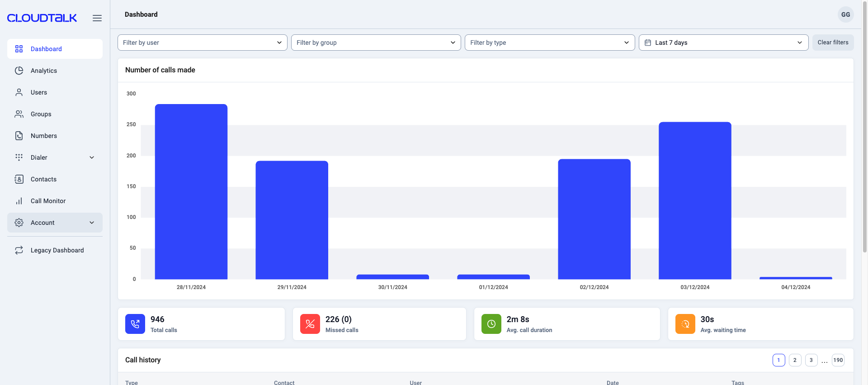Click the blue Total calls icon
This screenshot has height=385, width=868.
click(x=135, y=324)
